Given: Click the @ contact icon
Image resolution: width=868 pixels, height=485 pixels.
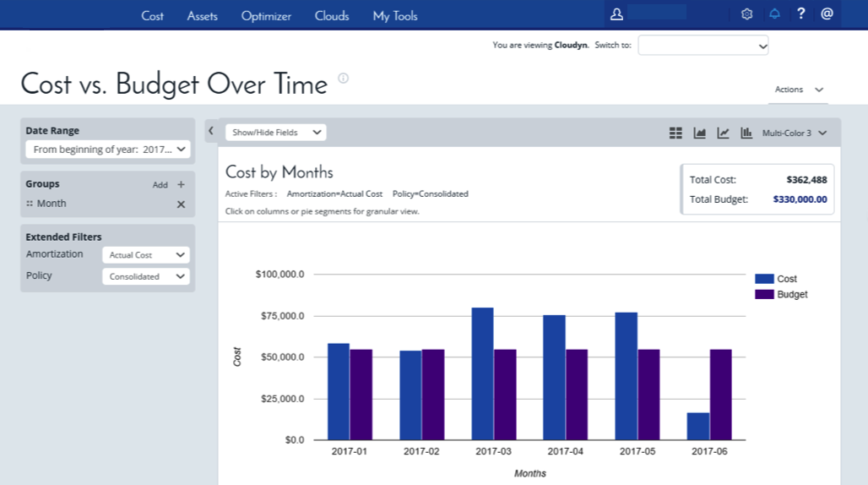Looking at the screenshot, I should [x=827, y=14].
